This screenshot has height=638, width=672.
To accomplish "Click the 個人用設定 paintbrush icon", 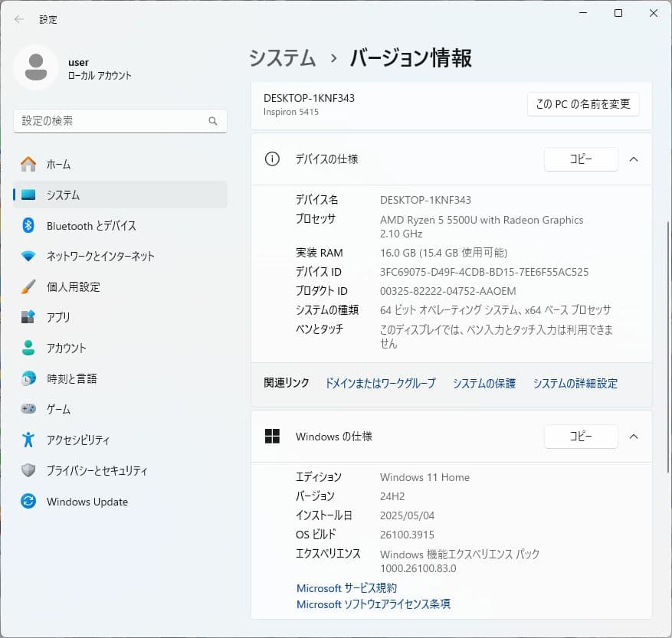I will (x=28, y=286).
